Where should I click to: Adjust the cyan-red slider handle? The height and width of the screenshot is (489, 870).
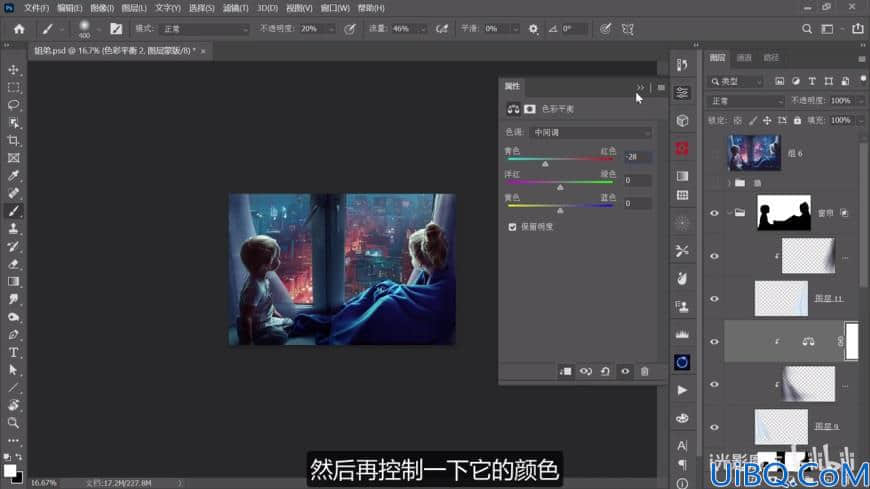(545, 164)
